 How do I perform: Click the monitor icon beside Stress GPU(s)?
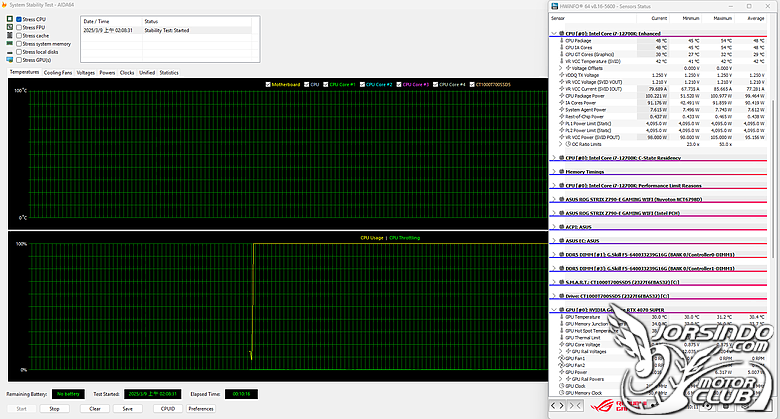point(9,60)
